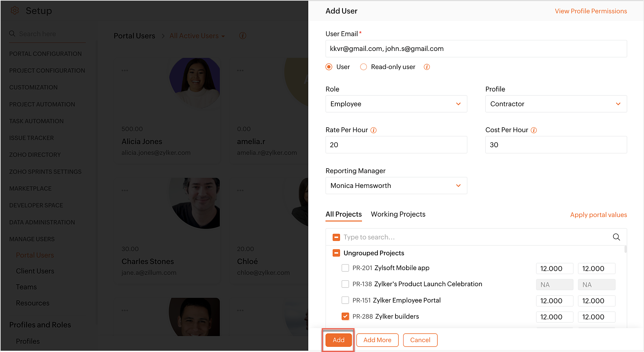Click the info icon next to All Active Users
644x352 pixels.
tap(243, 36)
